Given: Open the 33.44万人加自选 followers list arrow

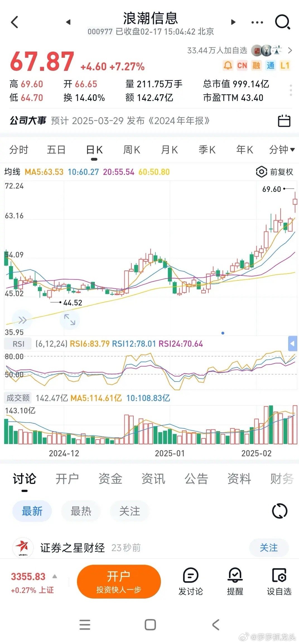Looking at the screenshot, I should (x=290, y=50).
